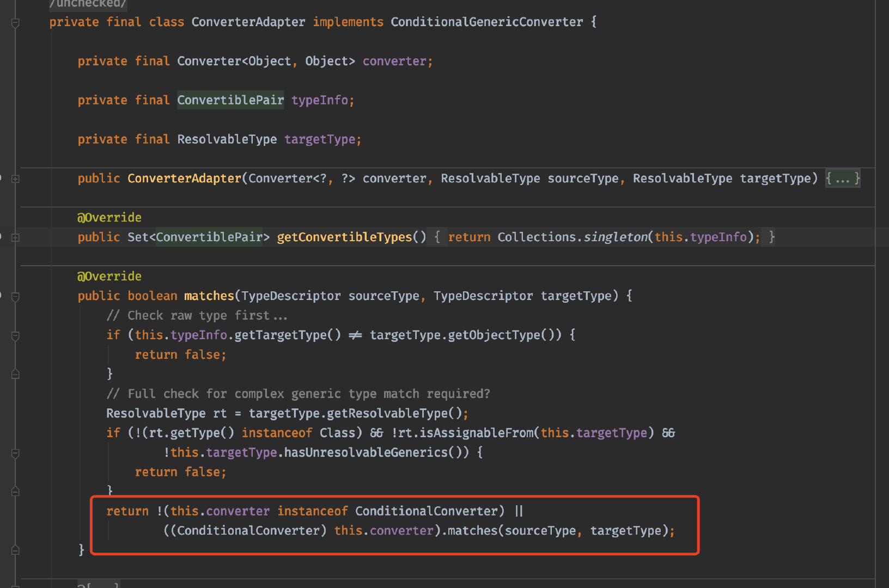Image resolution: width=889 pixels, height=588 pixels.
Task: Collapse the getTargetType if-block fold marker
Action: click(x=15, y=336)
